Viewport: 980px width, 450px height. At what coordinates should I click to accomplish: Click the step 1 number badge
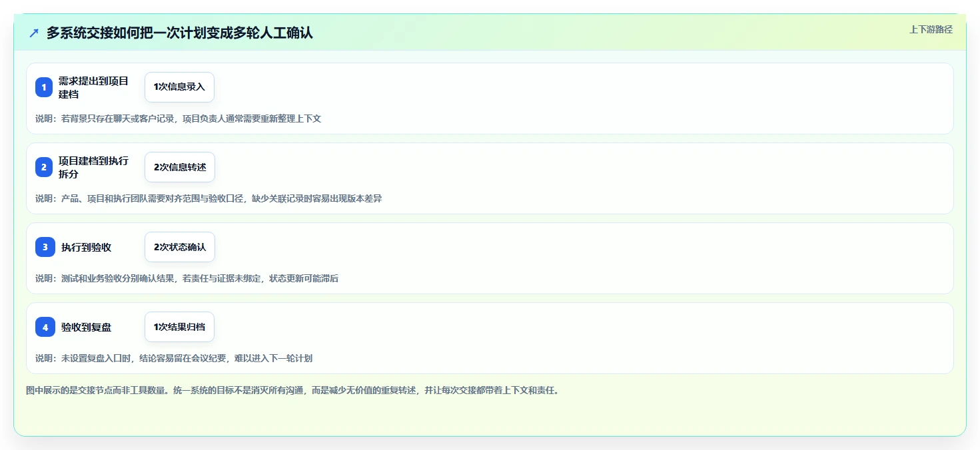(x=44, y=87)
